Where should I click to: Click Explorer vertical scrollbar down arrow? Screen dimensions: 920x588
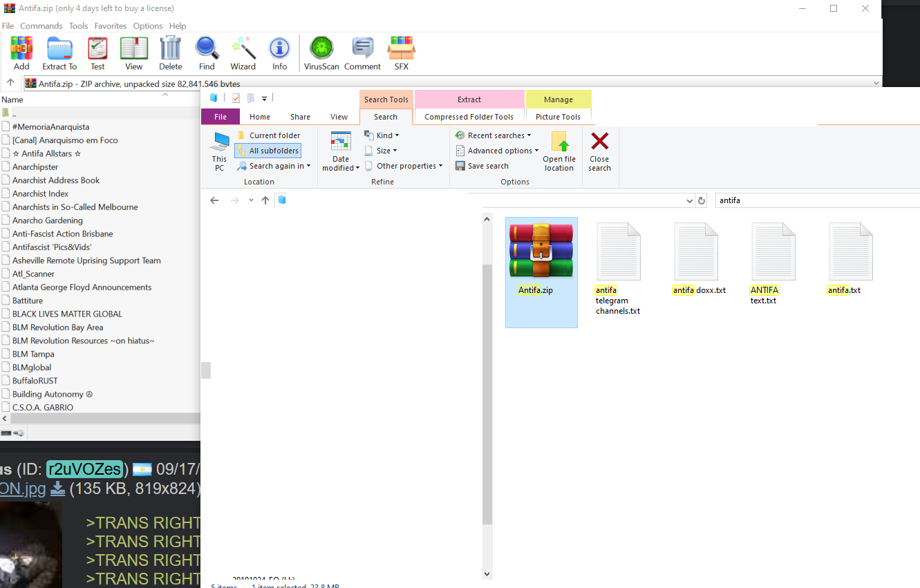487,573
